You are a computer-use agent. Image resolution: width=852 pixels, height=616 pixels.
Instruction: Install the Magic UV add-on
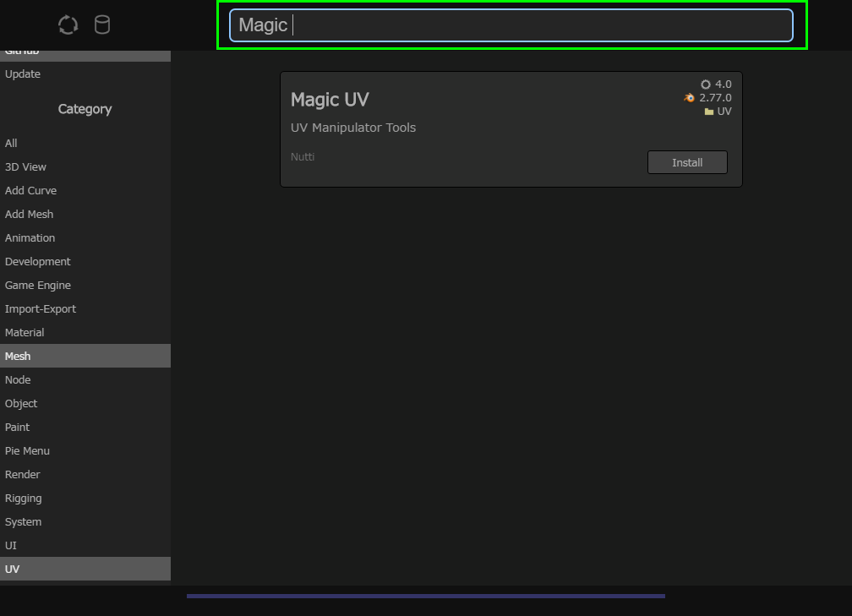[687, 162]
